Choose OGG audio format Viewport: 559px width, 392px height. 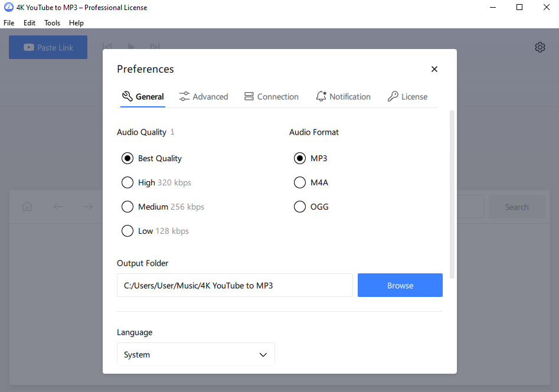(300, 207)
